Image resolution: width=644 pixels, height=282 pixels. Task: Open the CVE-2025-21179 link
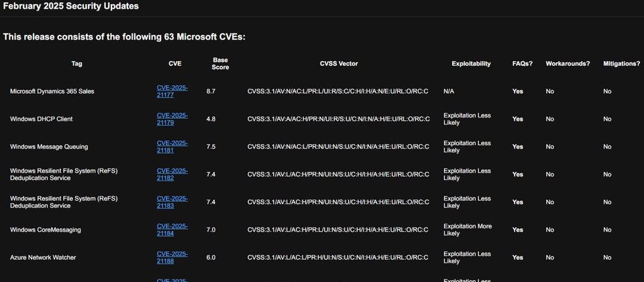tap(172, 119)
